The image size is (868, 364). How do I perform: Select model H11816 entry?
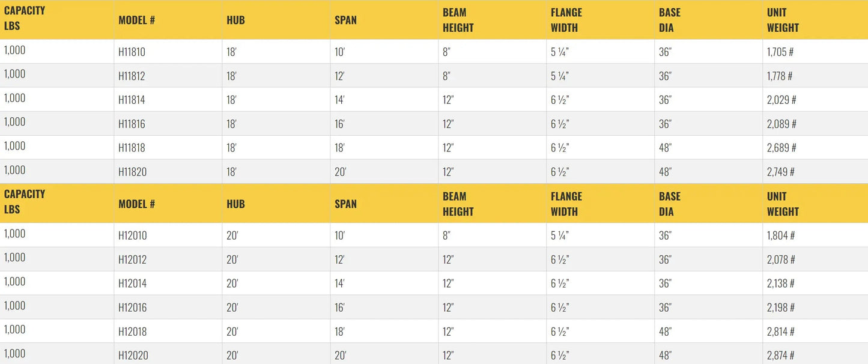click(x=132, y=124)
